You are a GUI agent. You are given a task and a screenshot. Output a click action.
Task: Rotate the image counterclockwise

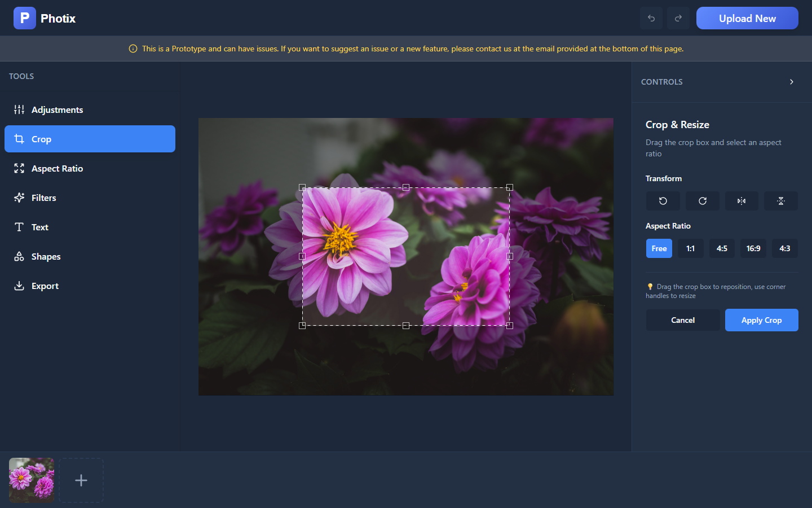click(x=663, y=201)
